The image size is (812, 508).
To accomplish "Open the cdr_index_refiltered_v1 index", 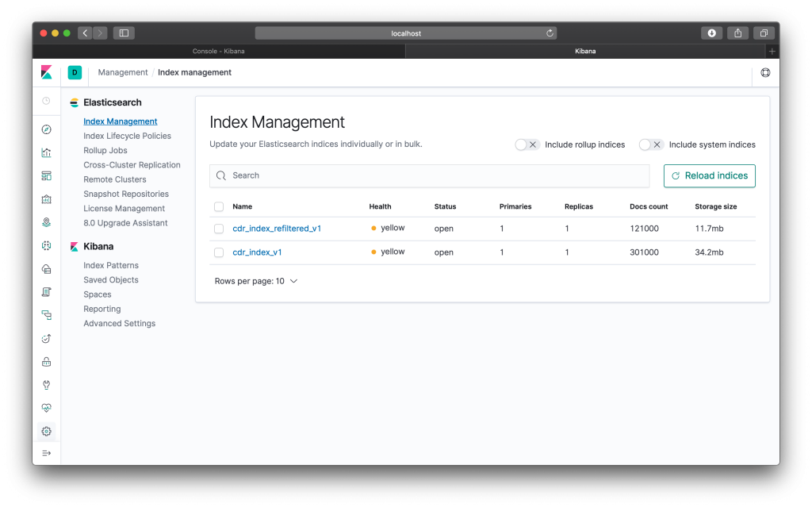I will 277,229.
